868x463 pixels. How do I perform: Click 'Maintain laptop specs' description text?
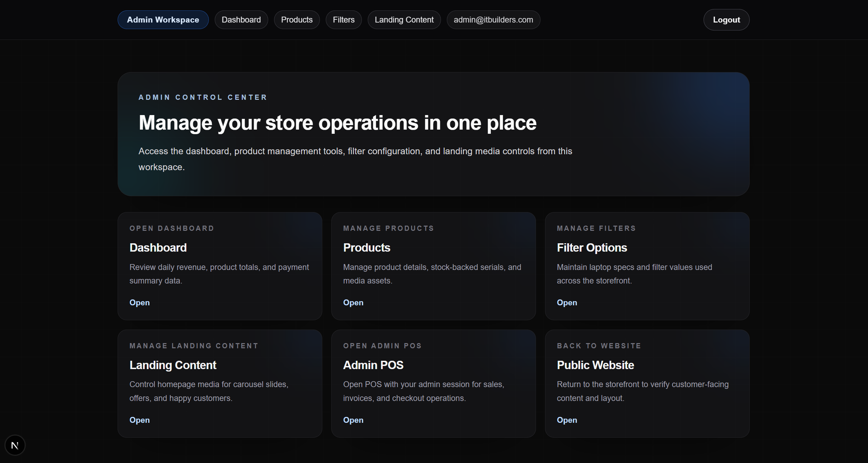click(x=635, y=274)
